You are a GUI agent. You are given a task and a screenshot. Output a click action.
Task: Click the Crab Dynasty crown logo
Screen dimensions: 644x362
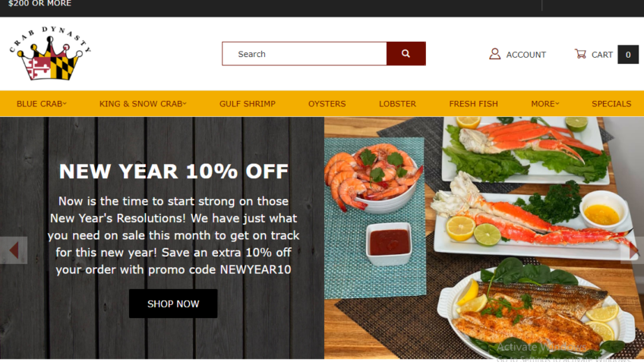coord(50,53)
